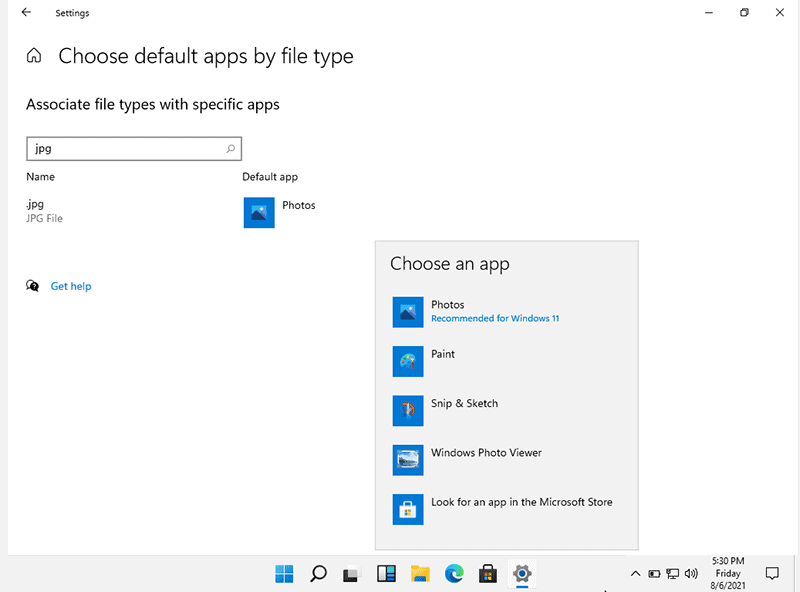The height and width of the screenshot is (592, 800).
Task: Click the Name column header
Action: pyautogui.click(x=40, y=177)
